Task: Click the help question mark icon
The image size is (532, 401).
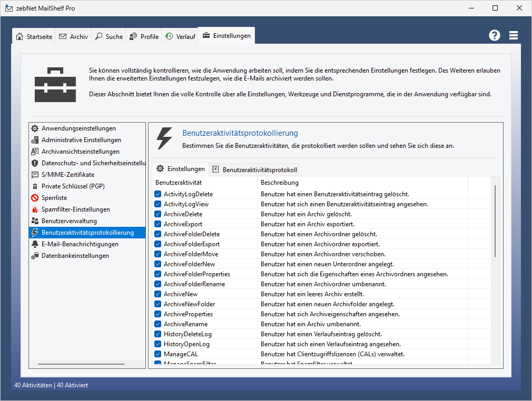Action: [x=494, y=35]
